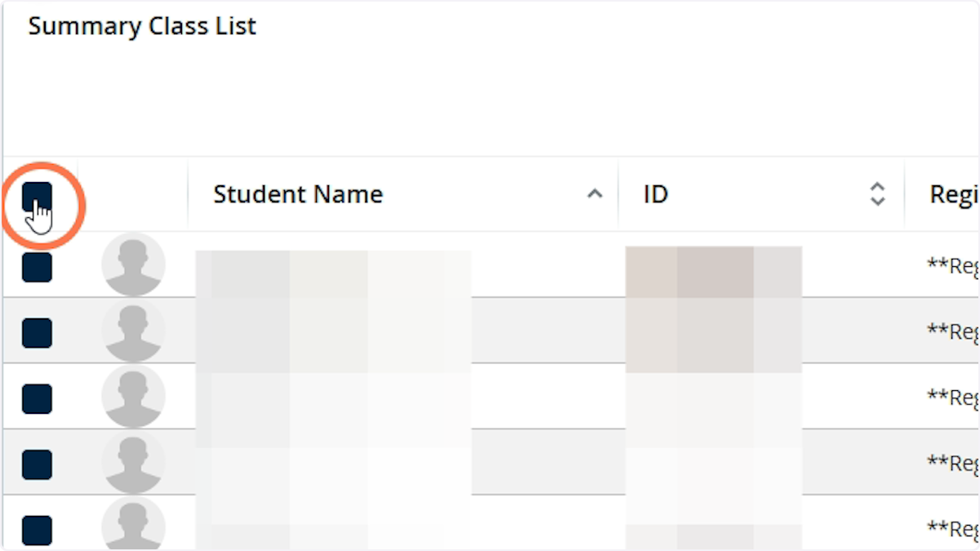Sort by Student Name ascending arrow

(595, 194)
